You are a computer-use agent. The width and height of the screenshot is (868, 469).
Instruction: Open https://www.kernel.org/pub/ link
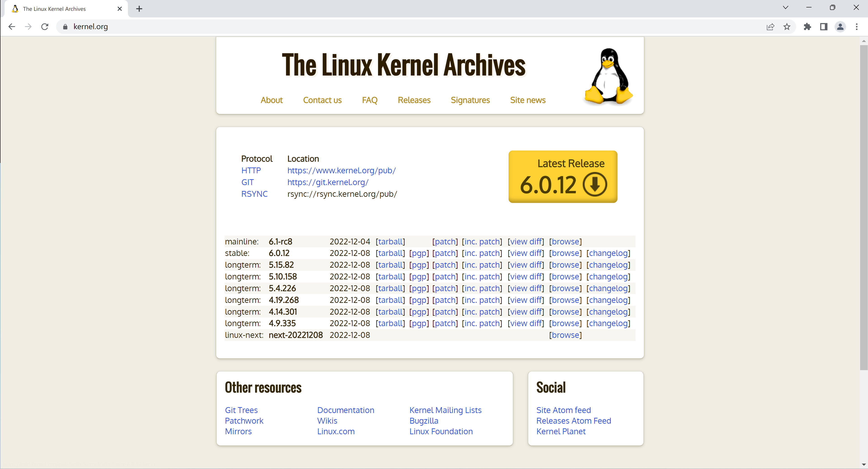pos(341,170)
